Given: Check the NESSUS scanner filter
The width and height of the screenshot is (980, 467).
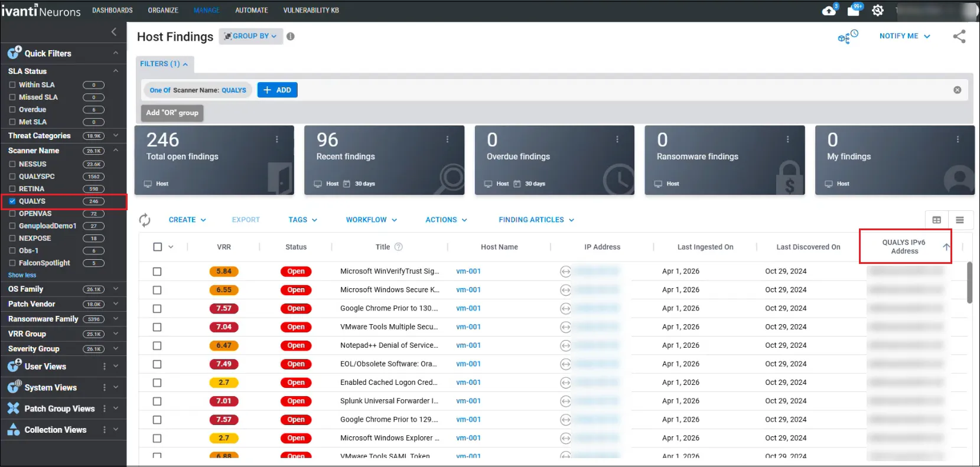Looking at the screenshot, I should [x=12, y=164].
